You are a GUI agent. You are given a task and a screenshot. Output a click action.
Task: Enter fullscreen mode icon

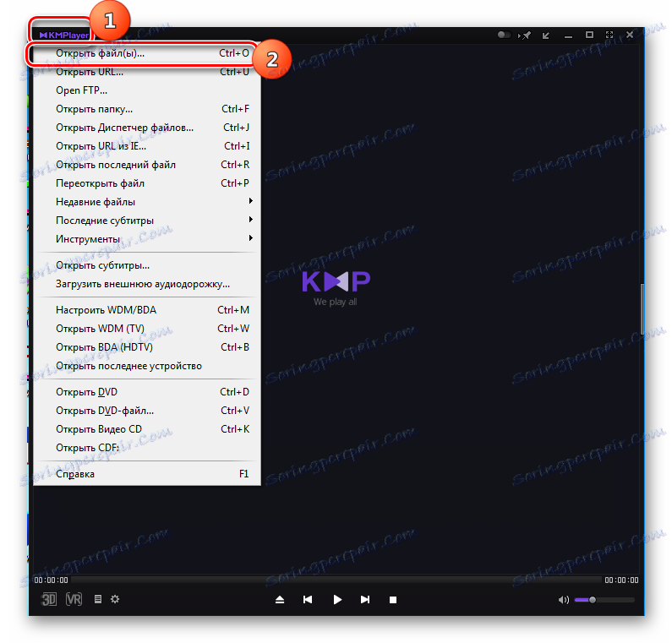pos(609,35)
